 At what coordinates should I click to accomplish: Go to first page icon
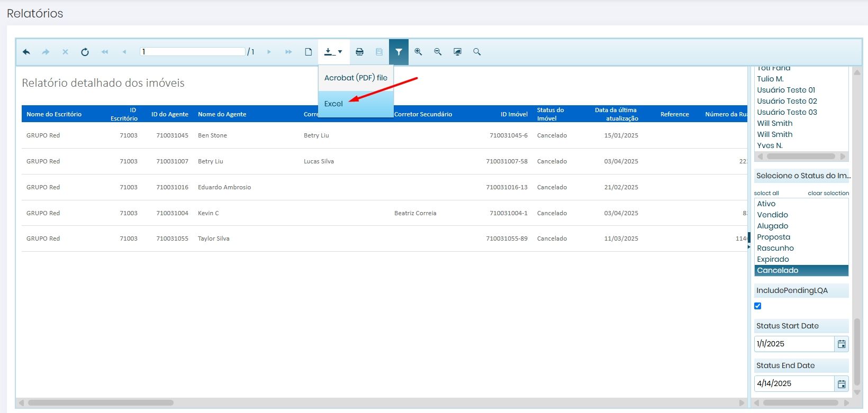coord(105,52)
